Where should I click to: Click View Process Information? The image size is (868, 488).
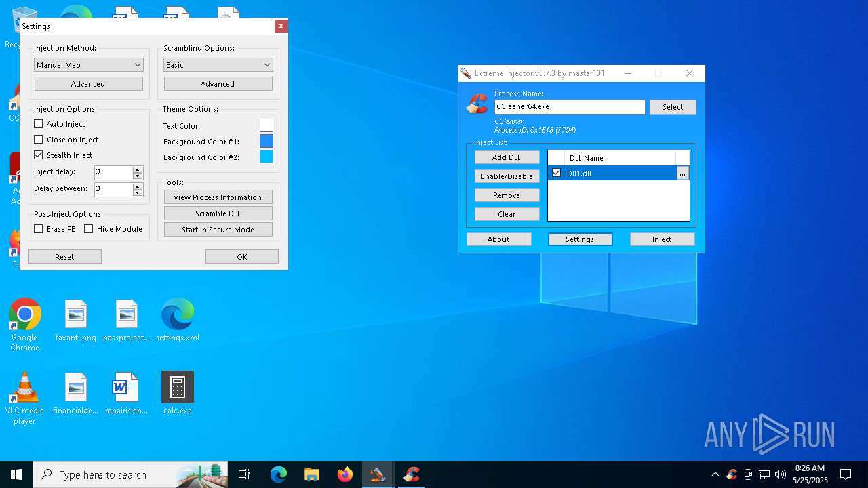click(218, 197)
